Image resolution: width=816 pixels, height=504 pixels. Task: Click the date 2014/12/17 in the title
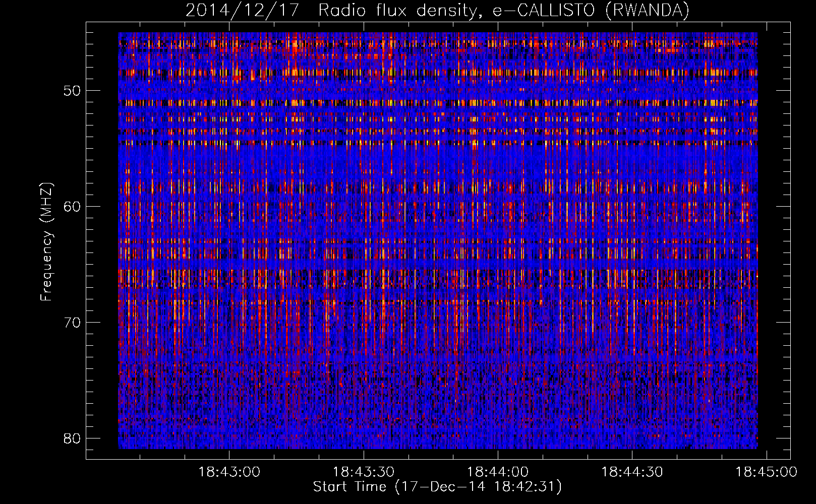pyautogui.click(x=243, y=11)
